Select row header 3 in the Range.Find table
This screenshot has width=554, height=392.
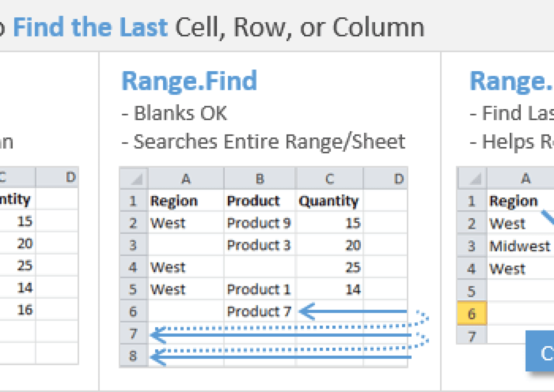tap(134, 245)
